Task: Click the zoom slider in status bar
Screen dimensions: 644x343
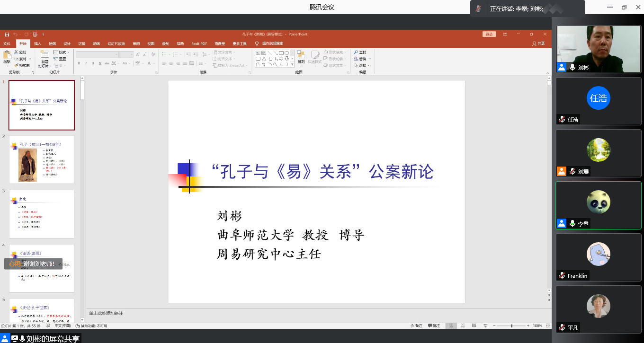Action: (511, 326)
